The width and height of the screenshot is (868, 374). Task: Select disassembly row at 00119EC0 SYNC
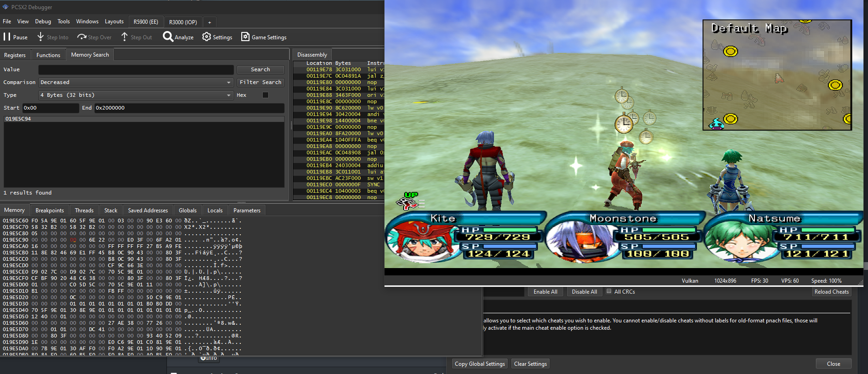point(338,184)
